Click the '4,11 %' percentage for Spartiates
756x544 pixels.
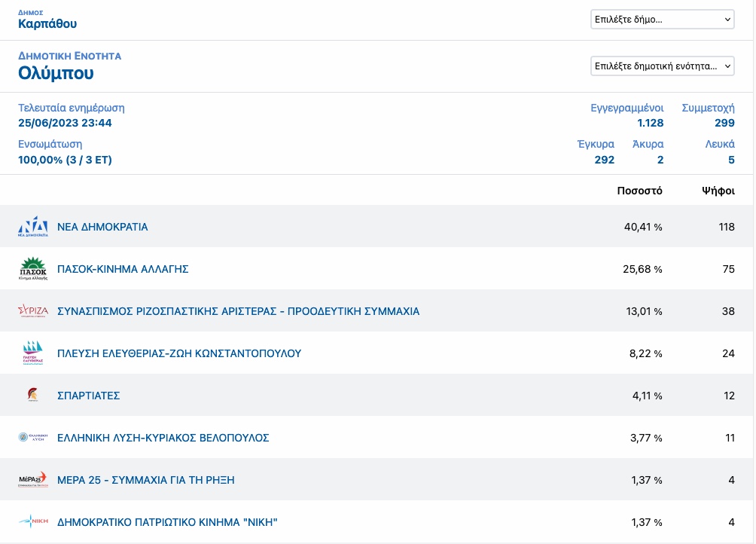coord(648,396)
